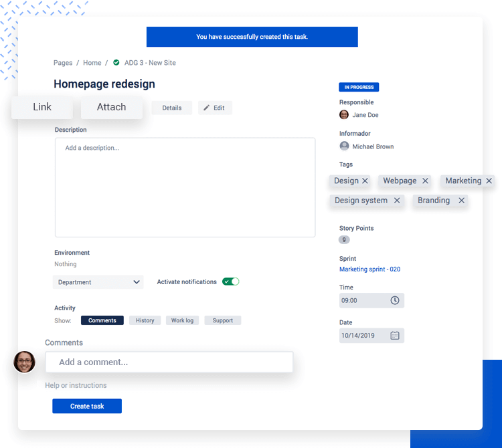Viewport: 502px width, 448px height.
Task: Remove the Branding tag
Action: [461, 201]
